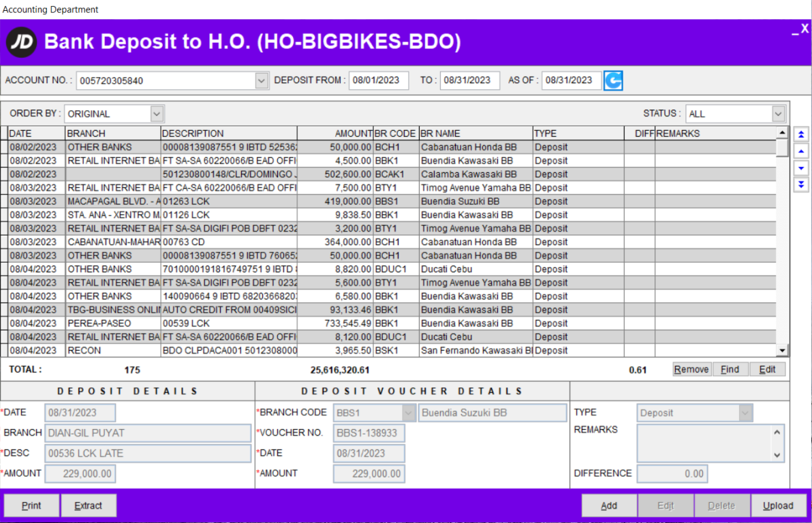Click the Deposit From date field

pos(379,80)
